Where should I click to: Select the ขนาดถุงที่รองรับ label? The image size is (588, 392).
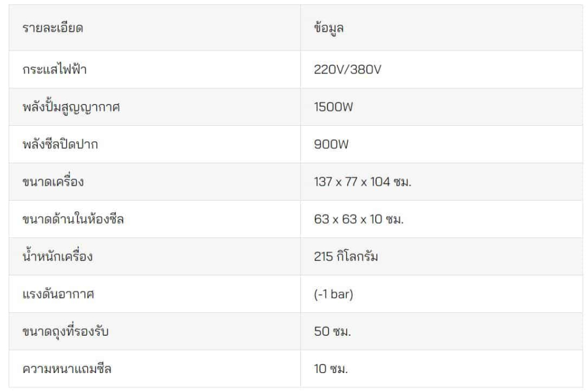tap(65, 332)
